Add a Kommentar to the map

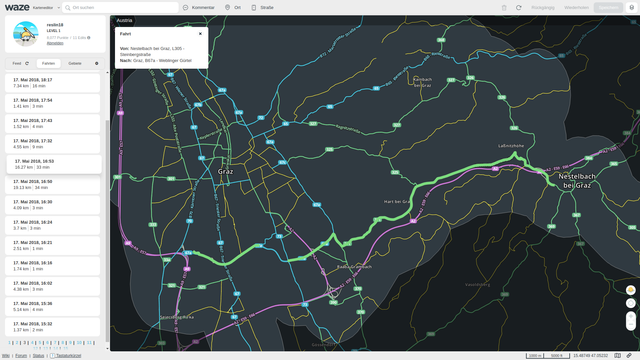pos(199,8)
